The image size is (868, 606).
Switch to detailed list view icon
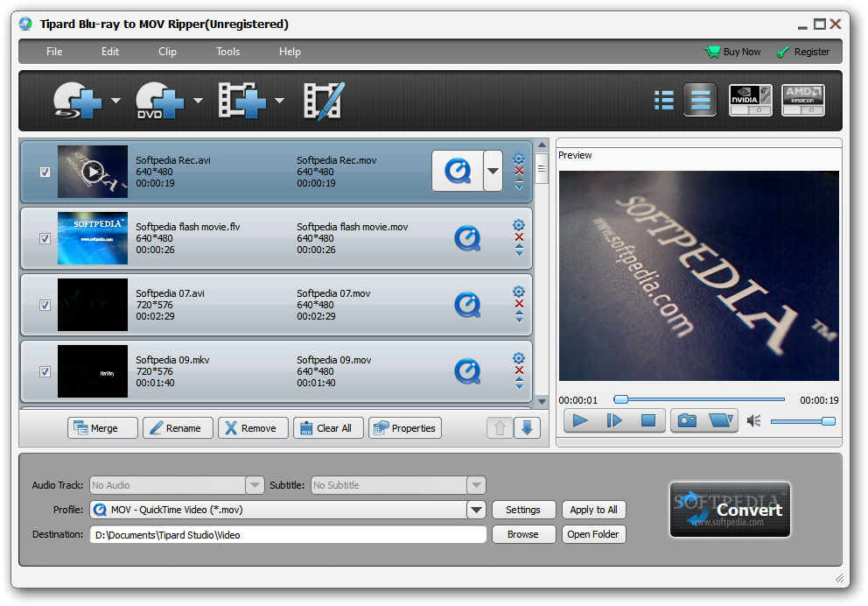(x=700, y=100)
